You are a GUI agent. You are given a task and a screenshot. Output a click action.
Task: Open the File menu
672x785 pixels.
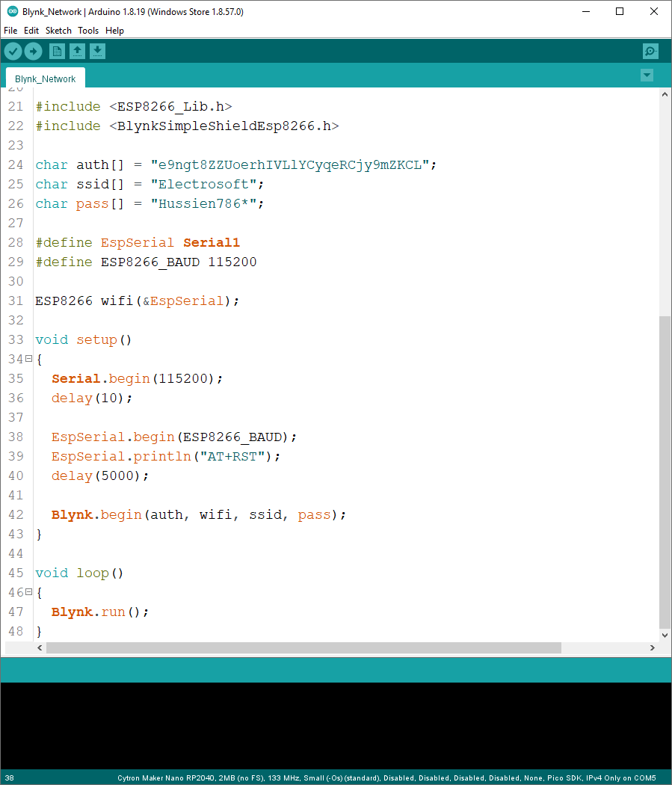point(10,31)
